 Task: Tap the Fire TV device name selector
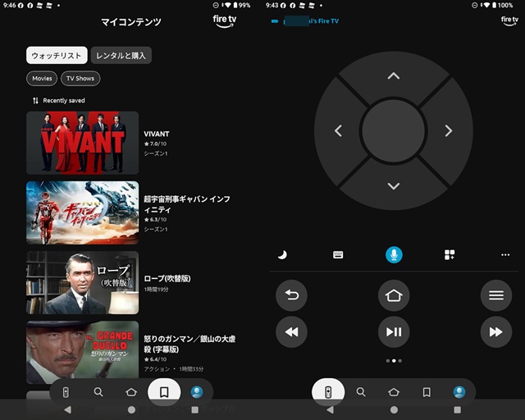(x=305, y=21)
